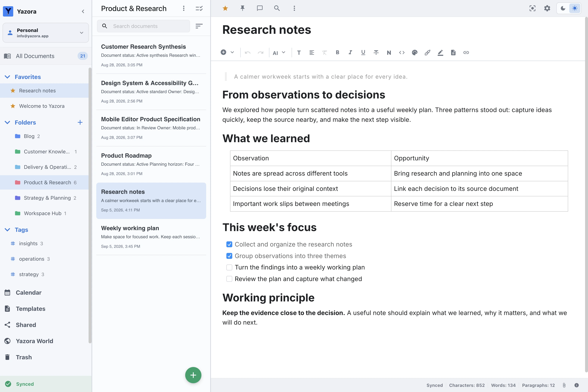Uncheck 'Collect and organize the research notes'
The image size is (588, 392).
[x=229, y=244]
